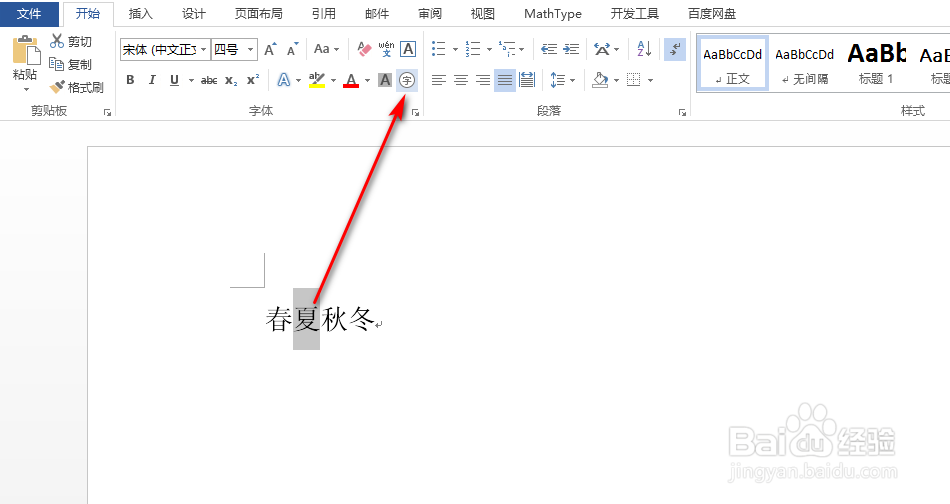Toggle italic formatting
Viewport: 950px width, 504px height.
[x=152, y=80]
